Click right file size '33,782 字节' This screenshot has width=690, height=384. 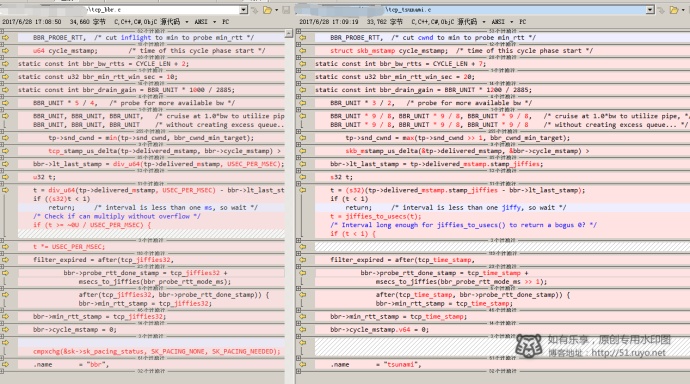pyautogui.click(x=385, y=22)
